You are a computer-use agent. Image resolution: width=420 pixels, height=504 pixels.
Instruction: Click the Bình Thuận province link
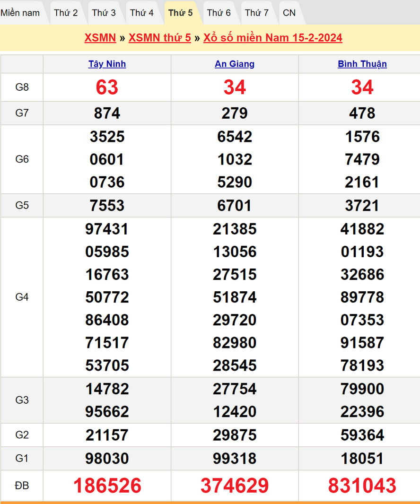(362, 64)
